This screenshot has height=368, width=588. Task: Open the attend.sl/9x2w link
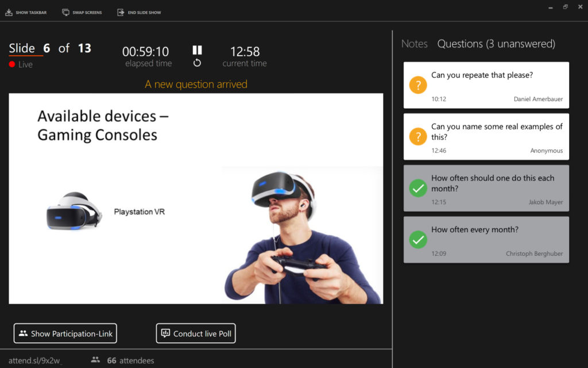tap(34, 361)
